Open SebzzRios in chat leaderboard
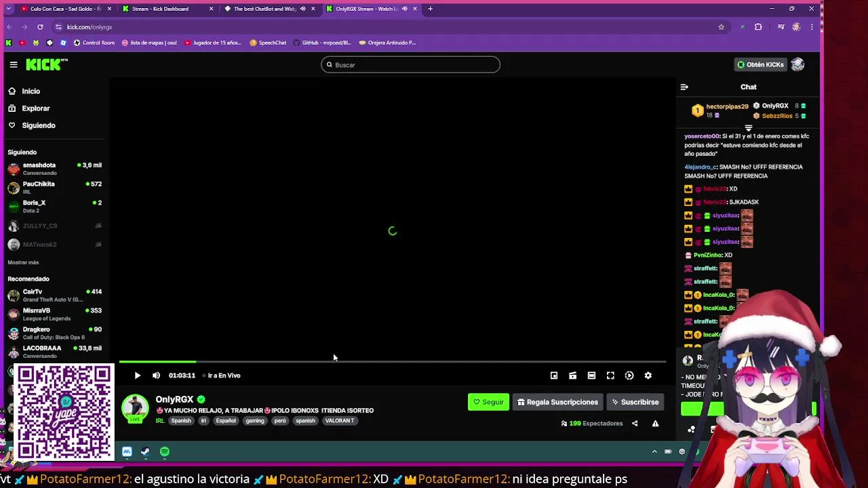The width and height of the screenshot is (868, 488). tap(777, 116)
